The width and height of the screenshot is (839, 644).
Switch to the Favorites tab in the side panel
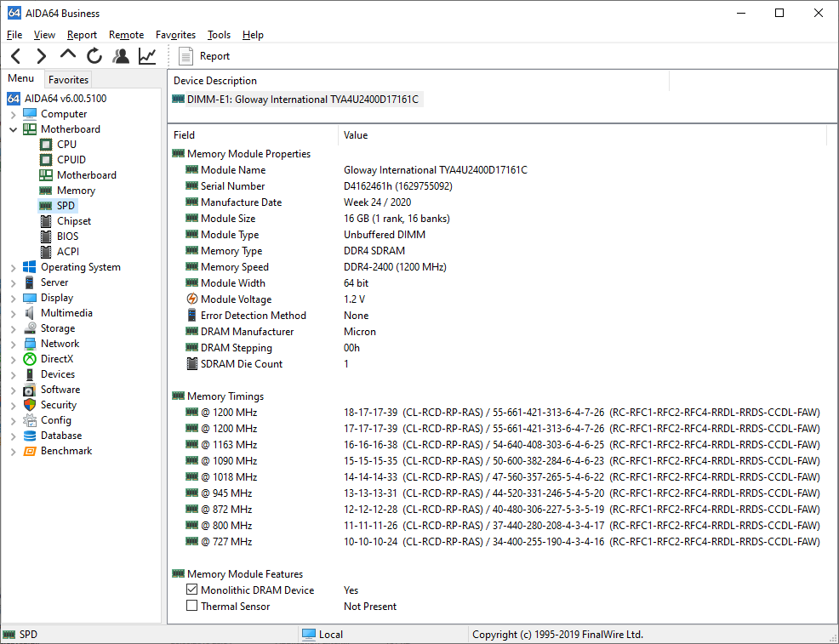pos(68,80)
